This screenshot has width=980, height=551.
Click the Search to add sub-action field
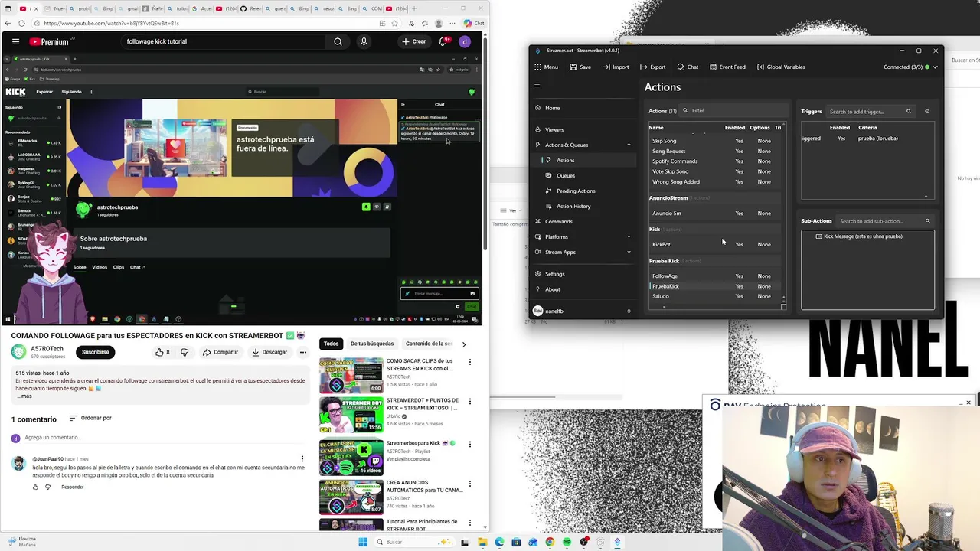[884, 221]
